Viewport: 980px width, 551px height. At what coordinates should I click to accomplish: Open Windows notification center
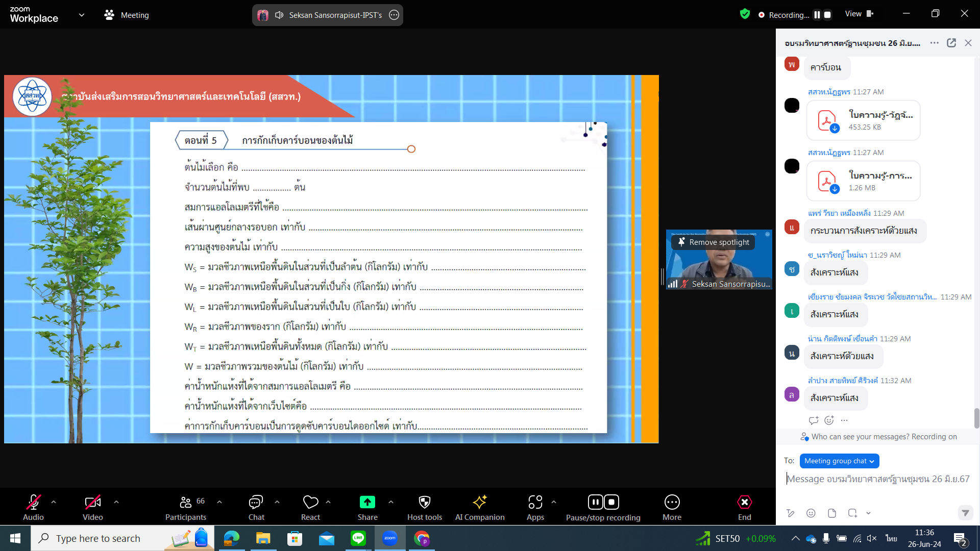tap(960, 539)
